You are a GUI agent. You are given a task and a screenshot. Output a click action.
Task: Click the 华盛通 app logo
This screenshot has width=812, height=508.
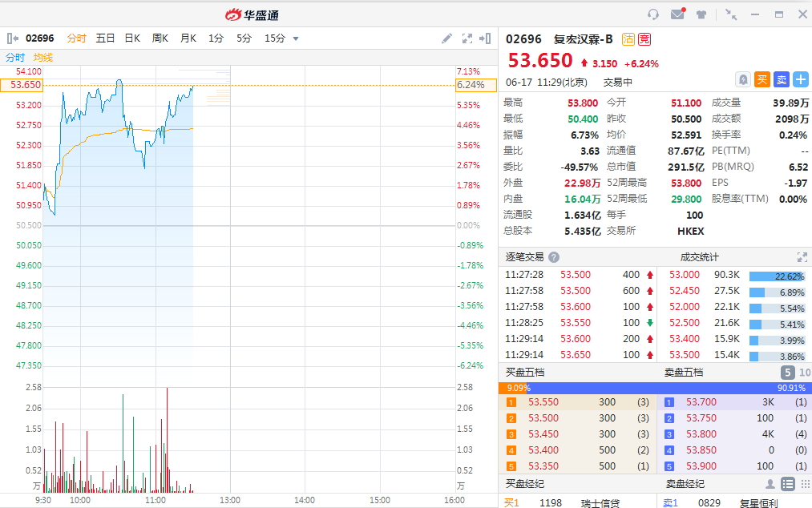(x=252, y=15)
